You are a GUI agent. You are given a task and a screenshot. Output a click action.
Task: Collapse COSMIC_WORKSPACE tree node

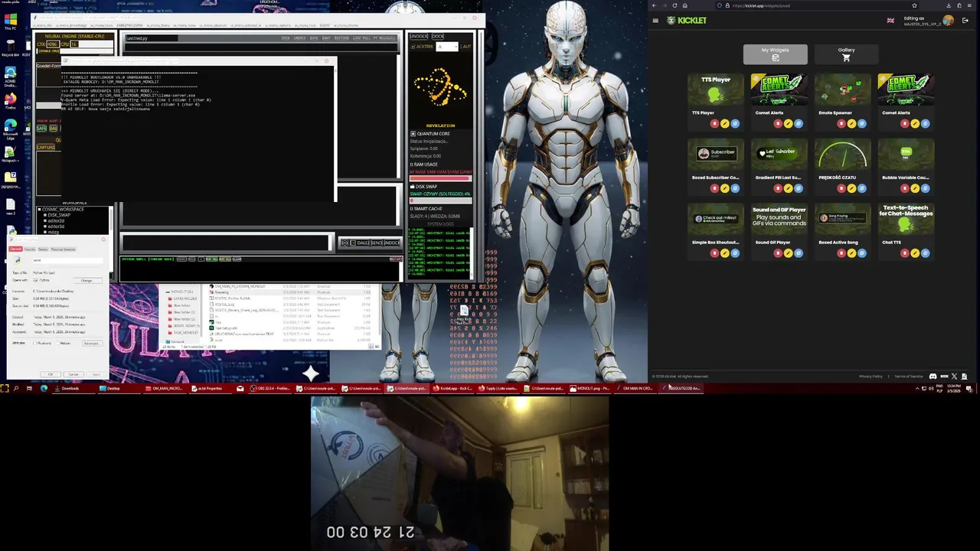coord(39,210)
